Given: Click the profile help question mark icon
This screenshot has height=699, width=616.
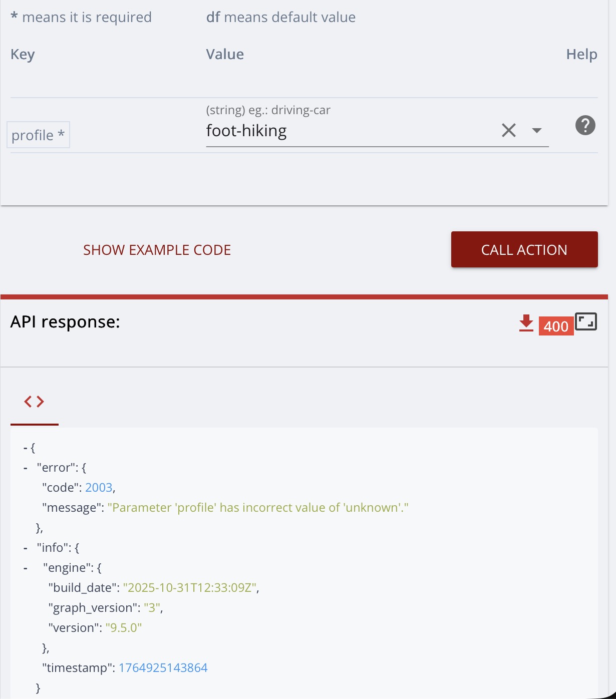Looking at the screenshot, I should [585, 125].
